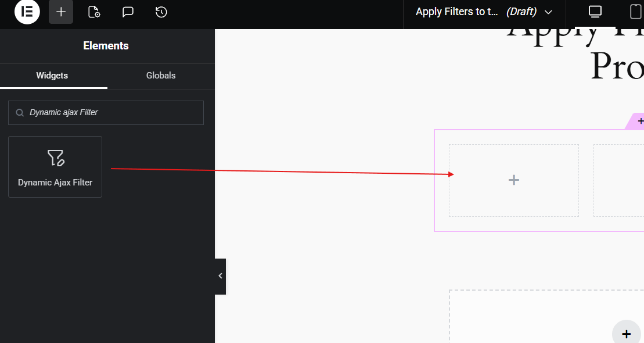
Task: Select the Dynamic Ajax Filter widget
Action: coord(55,167)
